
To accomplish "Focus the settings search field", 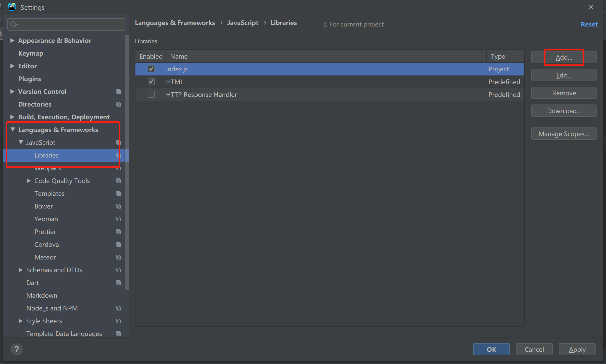I will click(x=69, y=24).
